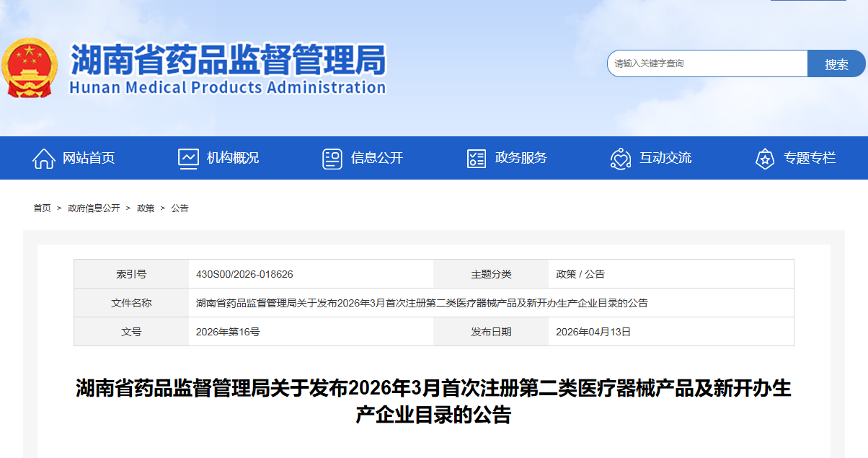Click the 主题分类 label cell
868x458 pixels.
tap(491, 274)
